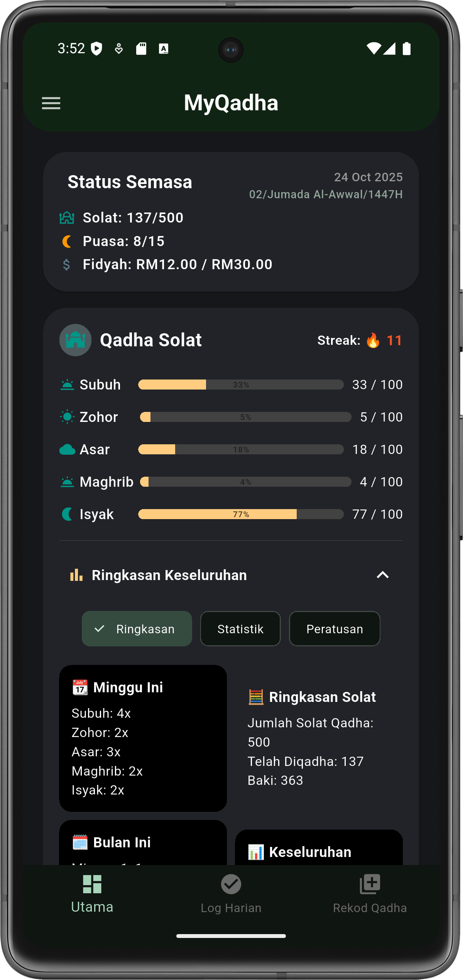Screen dimensions: 463x980
Task: Select the Peratusan filter chip
Action: [x=335, y=629]
